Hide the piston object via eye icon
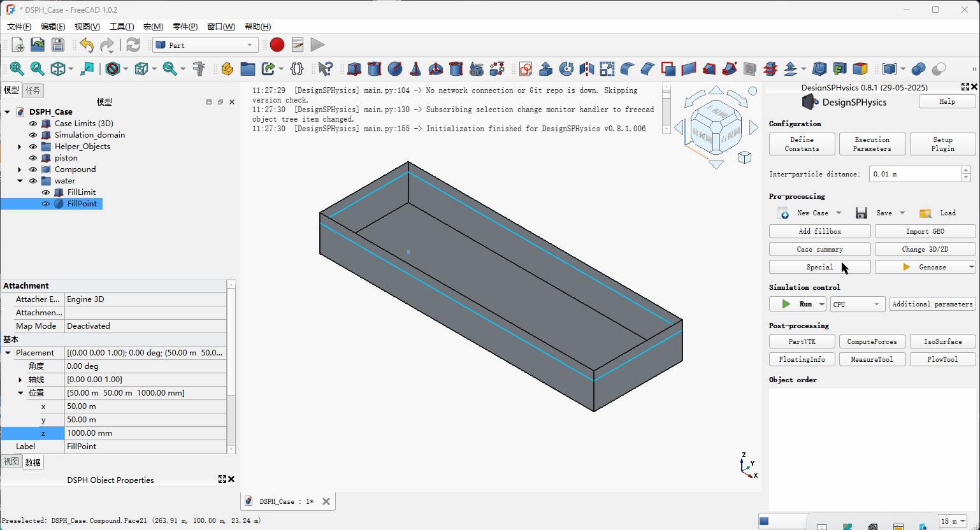This screenshot has height=530, width=980. coord(33,158)
